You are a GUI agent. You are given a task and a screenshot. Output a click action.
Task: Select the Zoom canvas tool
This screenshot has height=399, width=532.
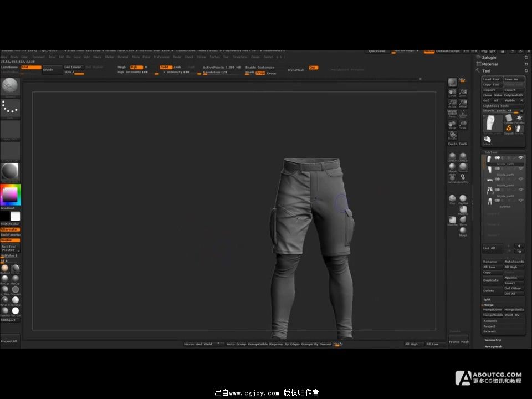pyautogui.click(x=463, y=93)
